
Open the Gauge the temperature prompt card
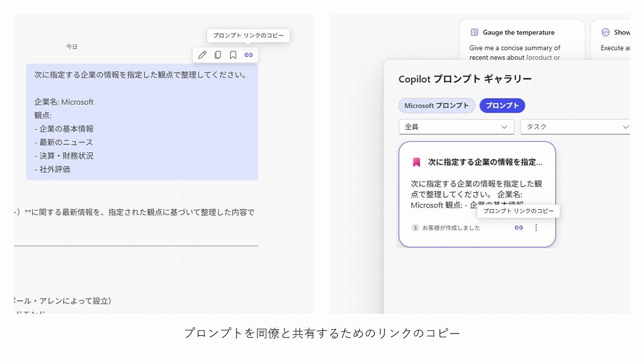pos(522,40)
